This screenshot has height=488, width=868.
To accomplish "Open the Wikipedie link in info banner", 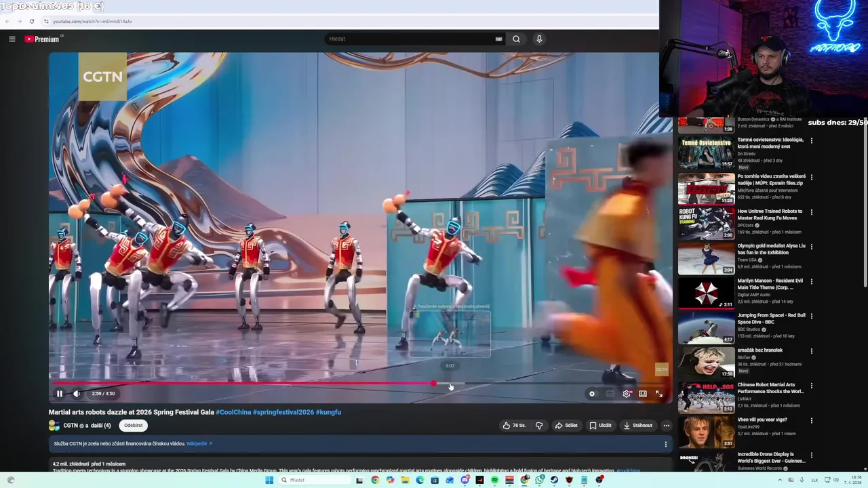I will (199, 444).
